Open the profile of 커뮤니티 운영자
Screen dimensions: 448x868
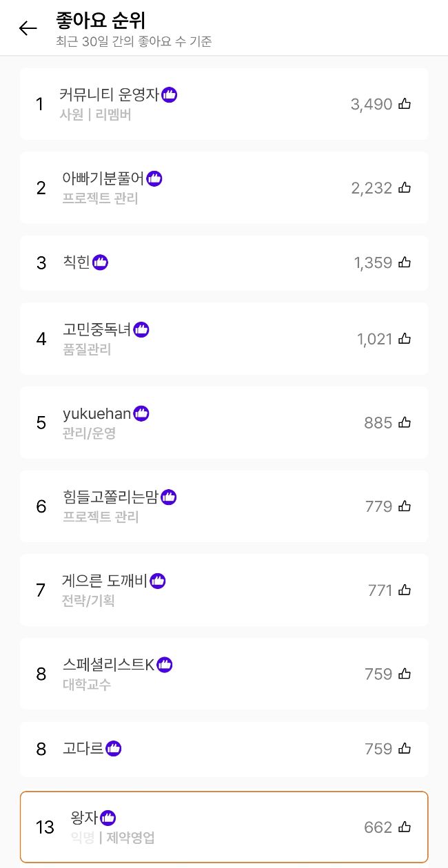pos(224,103)
